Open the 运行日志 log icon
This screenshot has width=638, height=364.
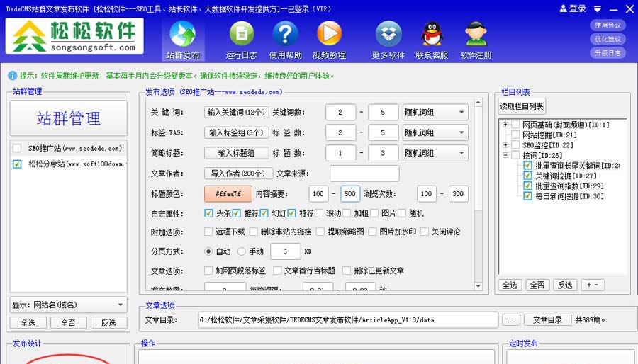[241, 40]
